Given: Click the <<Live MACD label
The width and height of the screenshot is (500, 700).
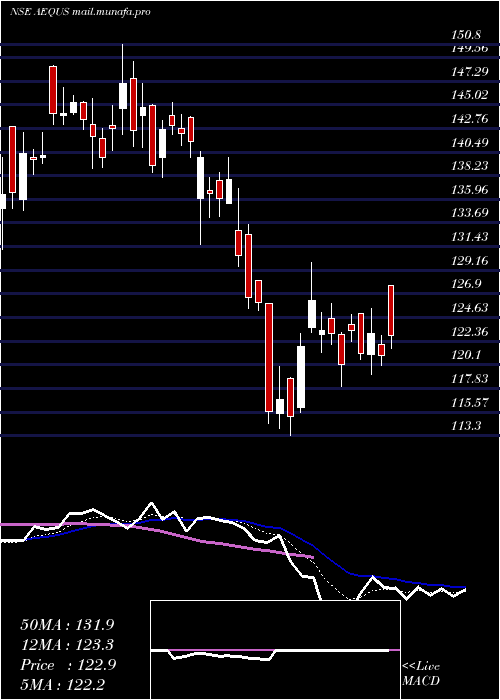Looking at the screenshot, I should [x=421, y=674].
